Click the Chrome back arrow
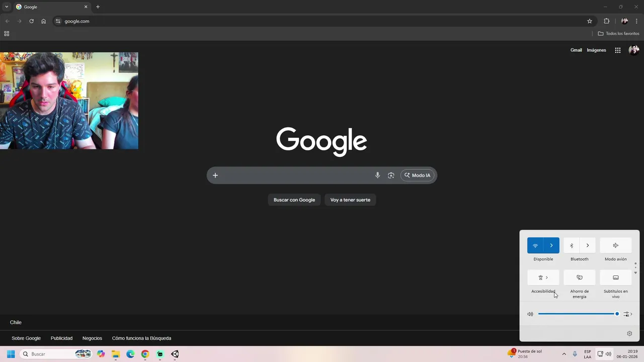Screen dimensions: 644x362 [7, 21]
